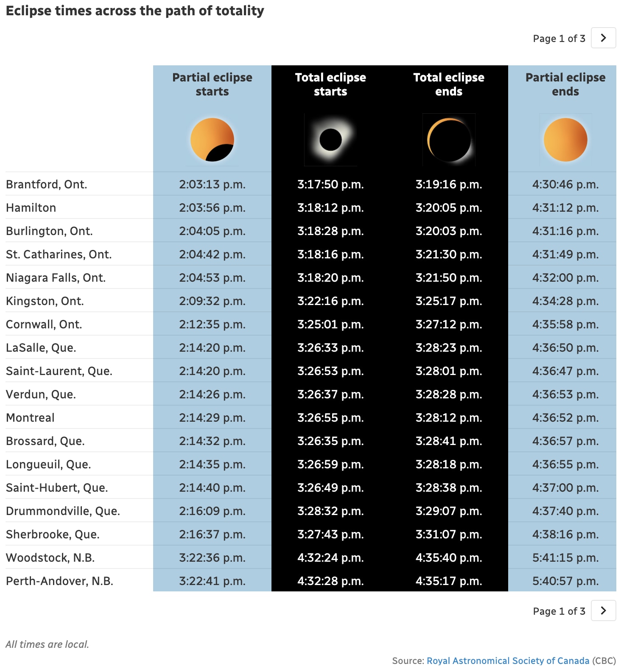Click the total eclipse starts corona image
Screen dimensions: 621x672
330,140
